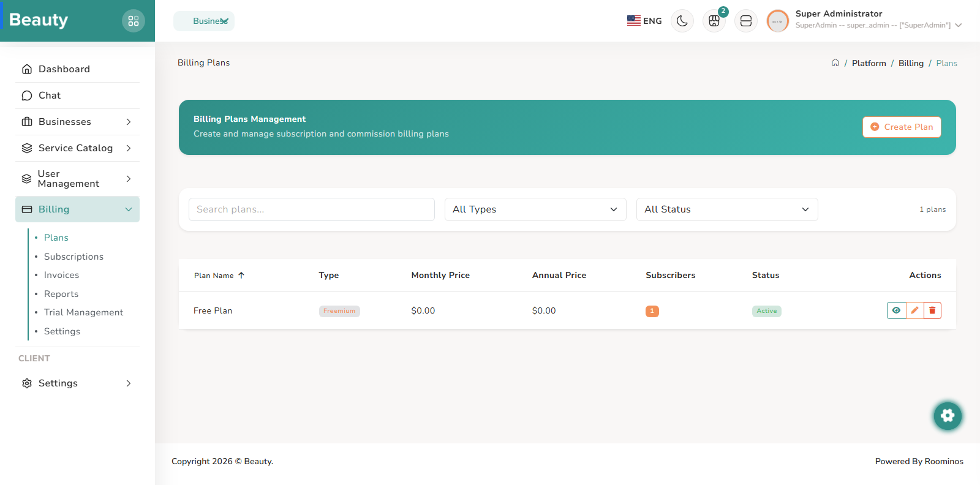Viewport: 980px width, 485px height.
Task: Click the Subscribers column header
Action: point(671,276)
